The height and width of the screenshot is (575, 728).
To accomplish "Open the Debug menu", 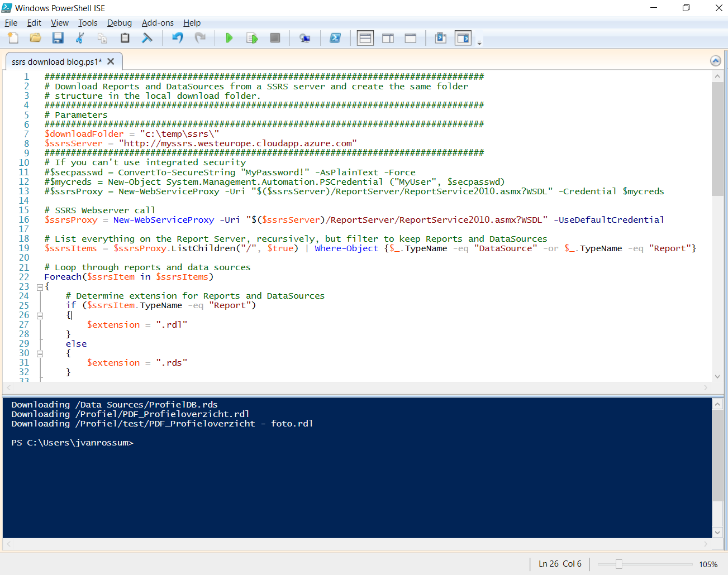I will [119, 23].
